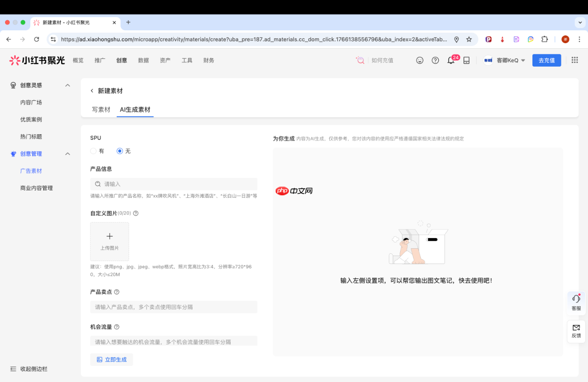This screenshot has width=588, height=382.
Task: Open the 财务 top menu
Action: 209,60
